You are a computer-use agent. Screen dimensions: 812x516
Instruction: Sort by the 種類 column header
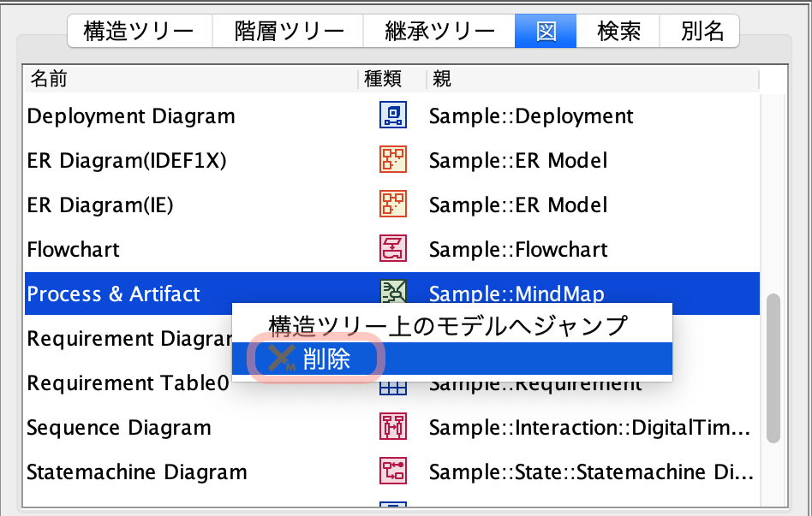click(392, 80)
